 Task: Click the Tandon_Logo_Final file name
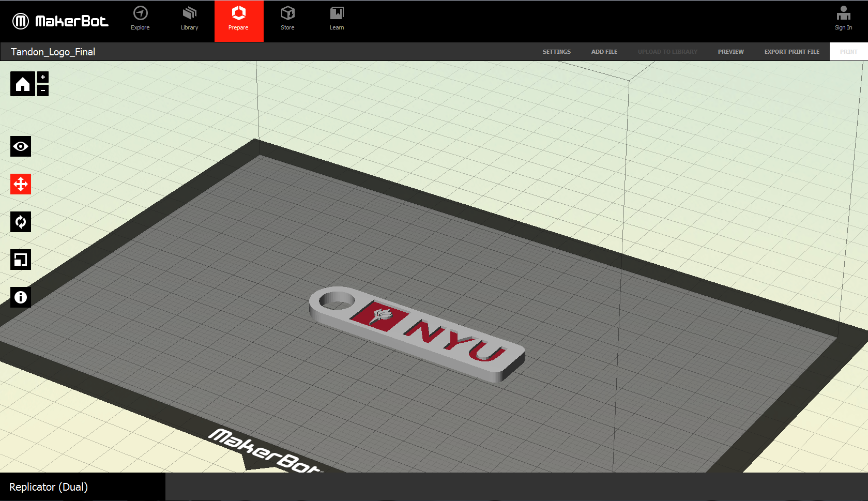point(53,52)
